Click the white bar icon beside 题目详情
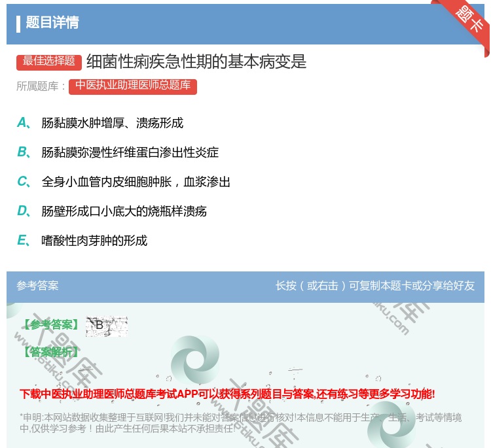This screenshot has height=448, width=491. point(18,23)
